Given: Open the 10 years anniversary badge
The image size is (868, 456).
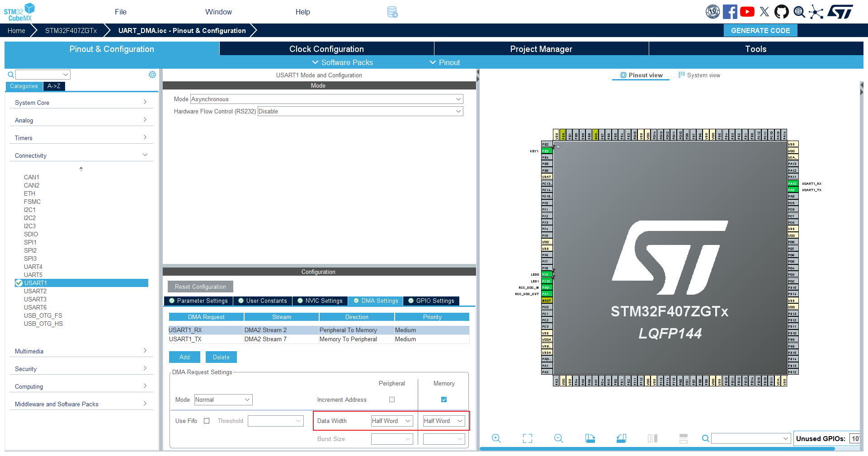Looking at the screenshot, I should (713, 12).
